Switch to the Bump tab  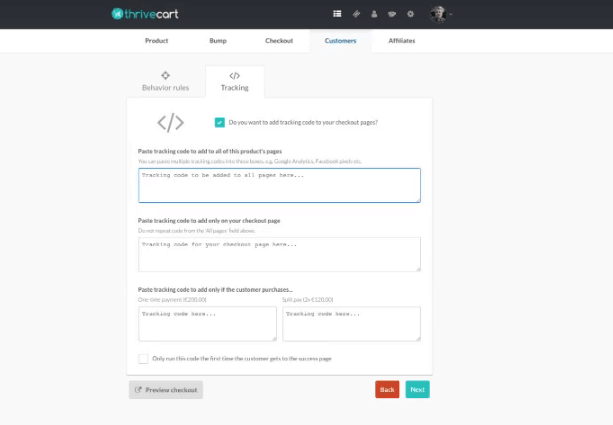[218, 41]
